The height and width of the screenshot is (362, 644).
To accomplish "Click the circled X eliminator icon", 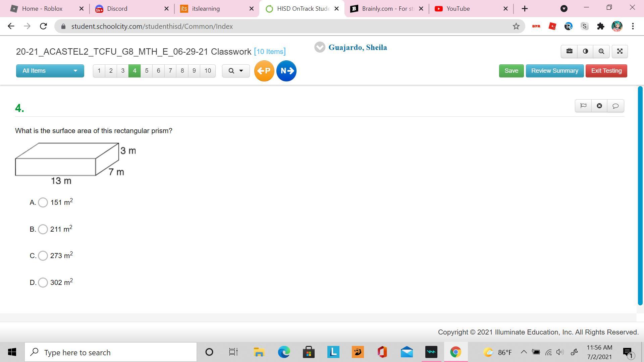I will (599, 106).
